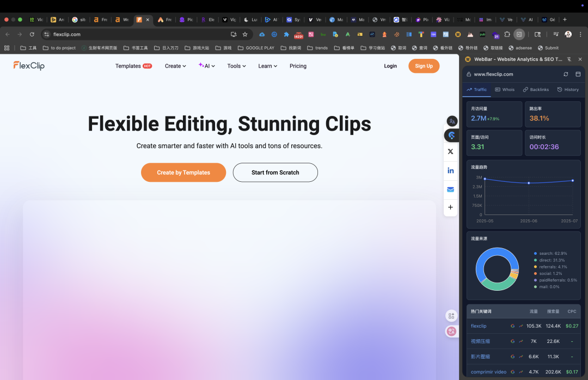588x380 pixels.
Task: Click Start from Scratch button
Action: point(275,173)
